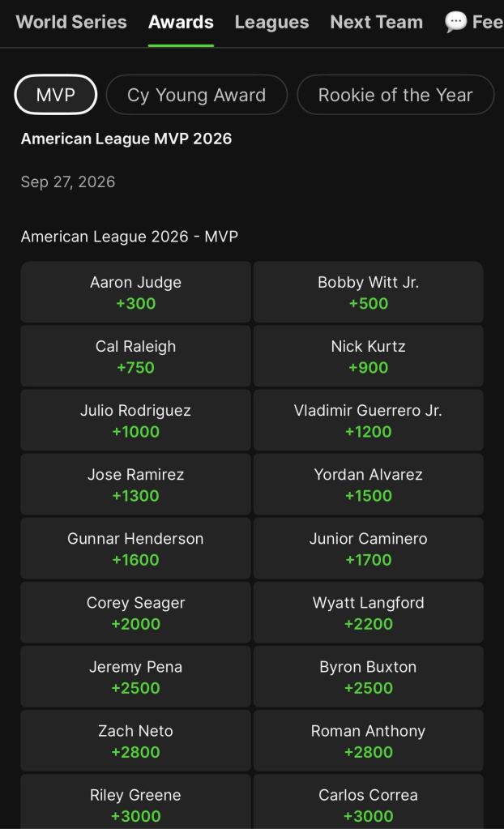The width and height of the screenshot is (504, 829).
Task: Open the Leagues tab
Action: click(271, 22)
